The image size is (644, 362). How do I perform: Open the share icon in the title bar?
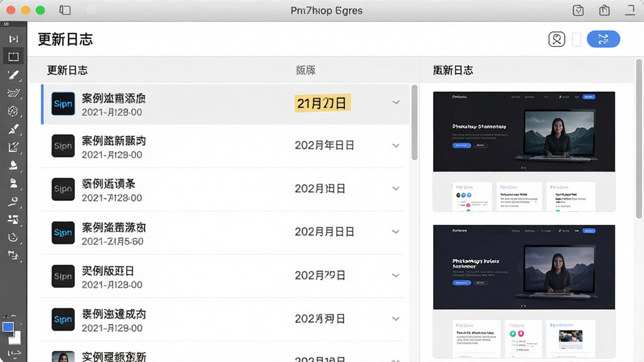point(604,10)
